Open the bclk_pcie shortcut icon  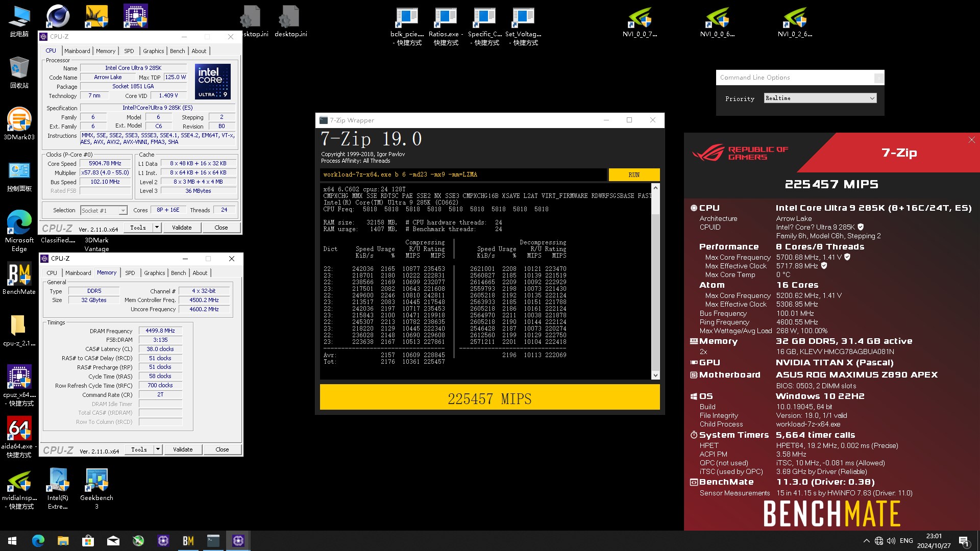(x=407, y=27)
